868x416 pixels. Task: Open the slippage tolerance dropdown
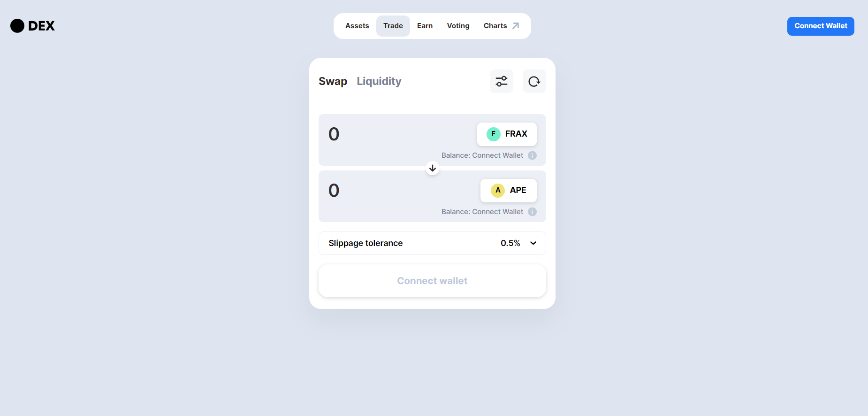[x=518, y=243]
